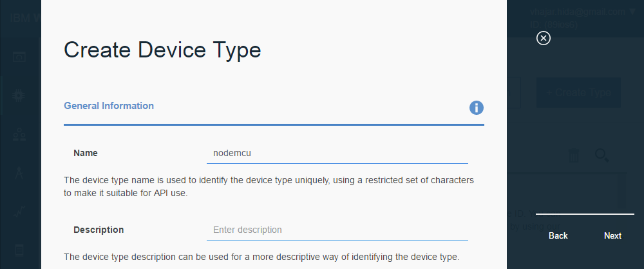The width and height of the screenshot is (644, 269).
Task: Go Back to the previous step
Action: (x=558, y=235)
